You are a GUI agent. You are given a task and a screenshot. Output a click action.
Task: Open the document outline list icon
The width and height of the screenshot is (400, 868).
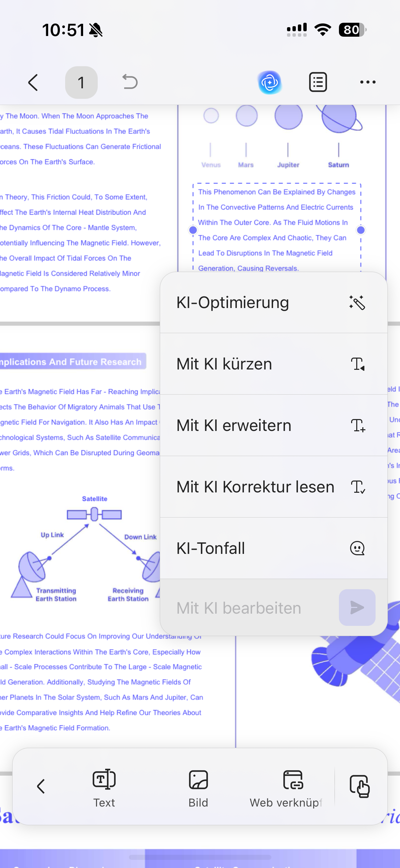tap(318, 82)
